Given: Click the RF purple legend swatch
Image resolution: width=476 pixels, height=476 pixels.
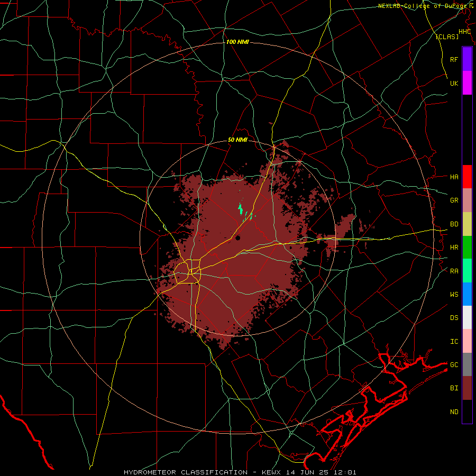Looking at the screenshot, I should (x=467, y=59).
